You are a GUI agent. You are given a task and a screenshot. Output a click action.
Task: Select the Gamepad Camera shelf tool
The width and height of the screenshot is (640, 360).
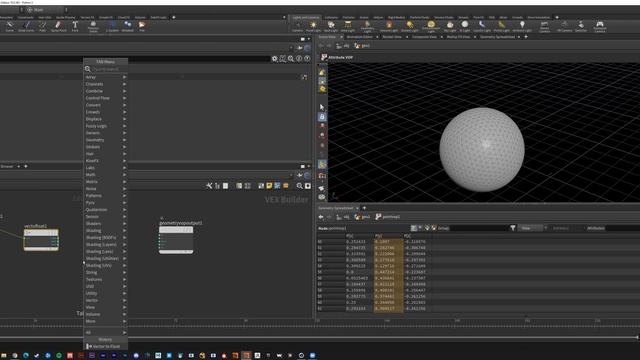[600, 27]
